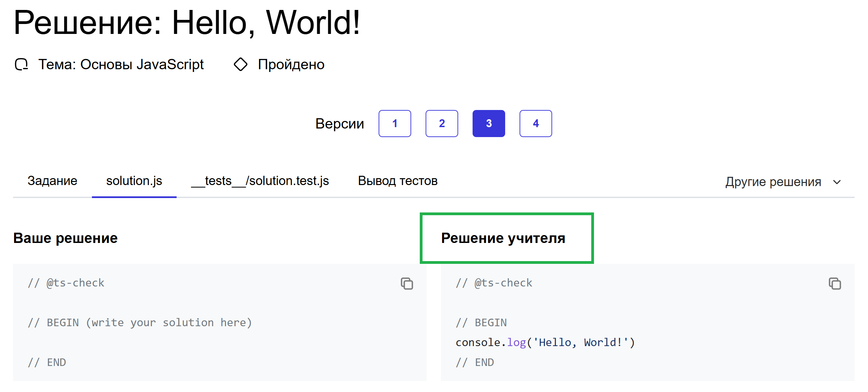
Task: Click the Ваше решение heading
Action: [x=66, y=238]
